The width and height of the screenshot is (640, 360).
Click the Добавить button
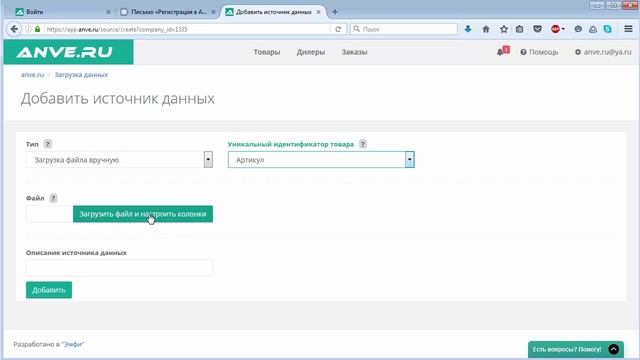(x=49, y=290)
